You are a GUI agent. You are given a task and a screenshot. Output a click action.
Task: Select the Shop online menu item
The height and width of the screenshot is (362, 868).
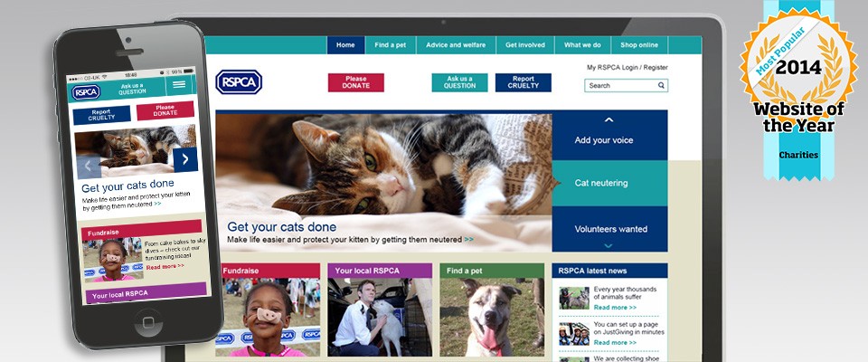[639, 45]
